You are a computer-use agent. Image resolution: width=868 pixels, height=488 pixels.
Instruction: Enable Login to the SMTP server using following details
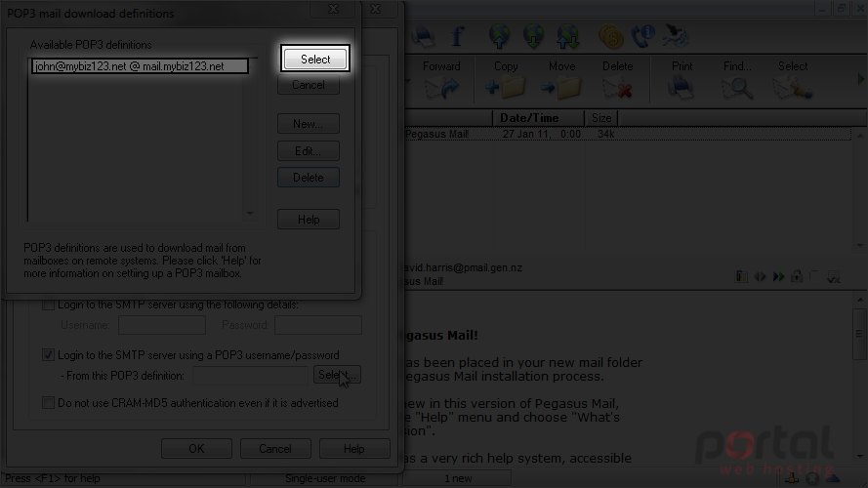tap(48, 305)
